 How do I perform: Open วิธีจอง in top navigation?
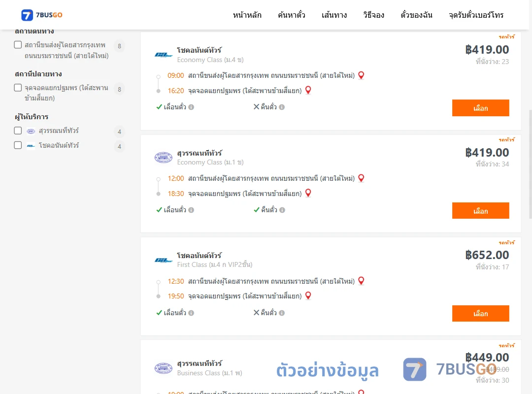pyautogui.click(x=373, y=15)
